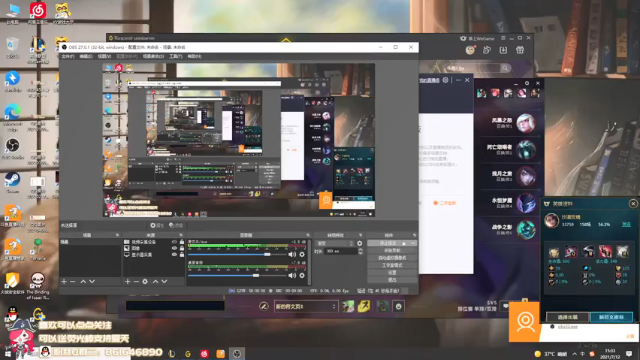The width and height of the screenshot is (640, 360).
Task: Start the OBS virtual camera
Action: pos(392,258)
